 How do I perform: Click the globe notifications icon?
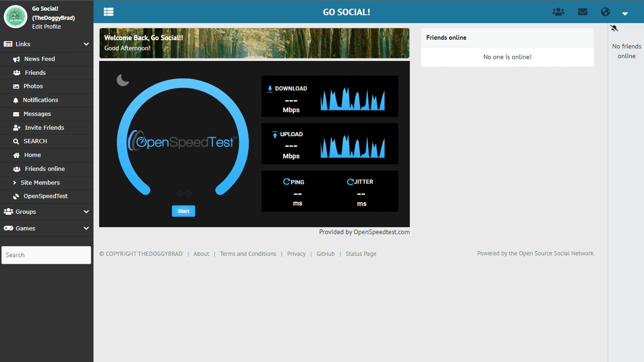tap(605, 12)
